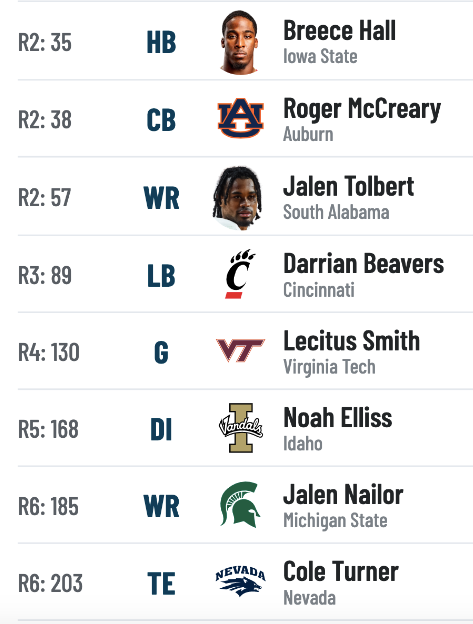Viewport: 473px width, 624px height.
Task: Open Roger McCreary player name
Action: tap(362, 108)
